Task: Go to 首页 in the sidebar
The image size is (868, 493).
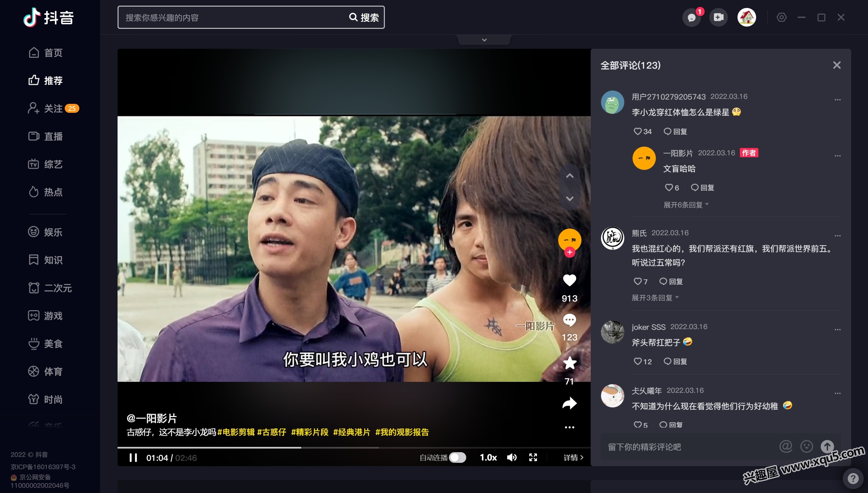Action: (45, 53)
